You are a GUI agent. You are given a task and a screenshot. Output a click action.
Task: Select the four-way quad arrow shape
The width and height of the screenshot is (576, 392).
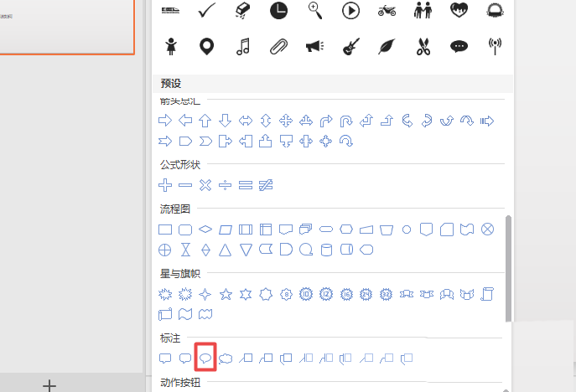[286, 121]
